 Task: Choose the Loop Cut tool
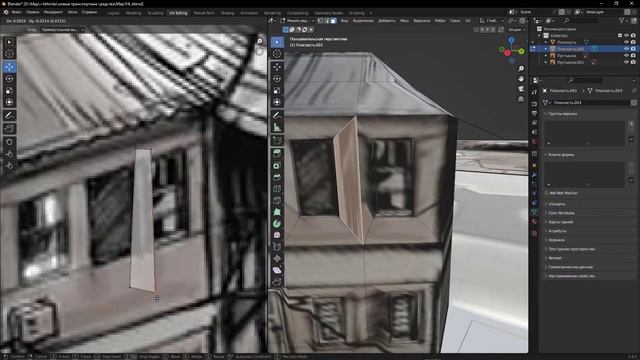click(x=277, y=189)
